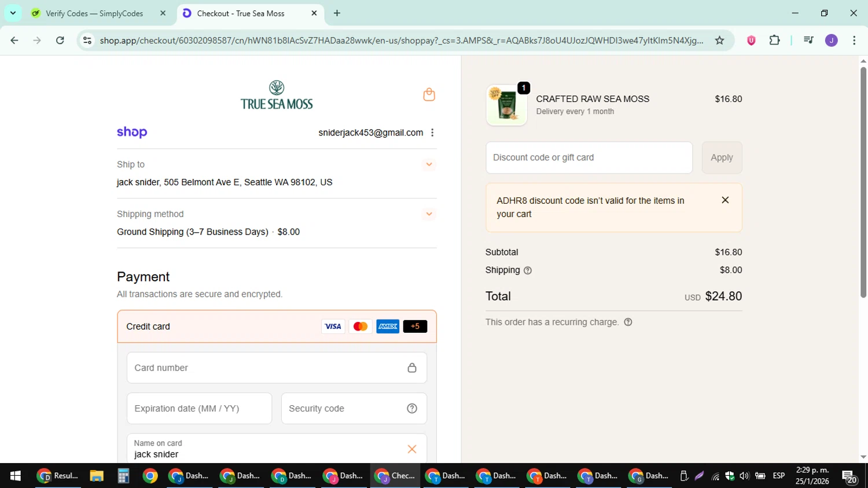Image resolution: width=868 pixels, height=488 pixels.
Task: Focus the Card number field
Action: click(x=277, y=368)
